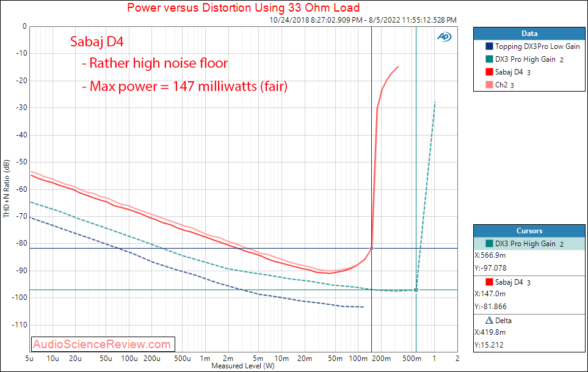Click the Rather high noise floor annotation
588x372 pixels.
pos(155,64)
